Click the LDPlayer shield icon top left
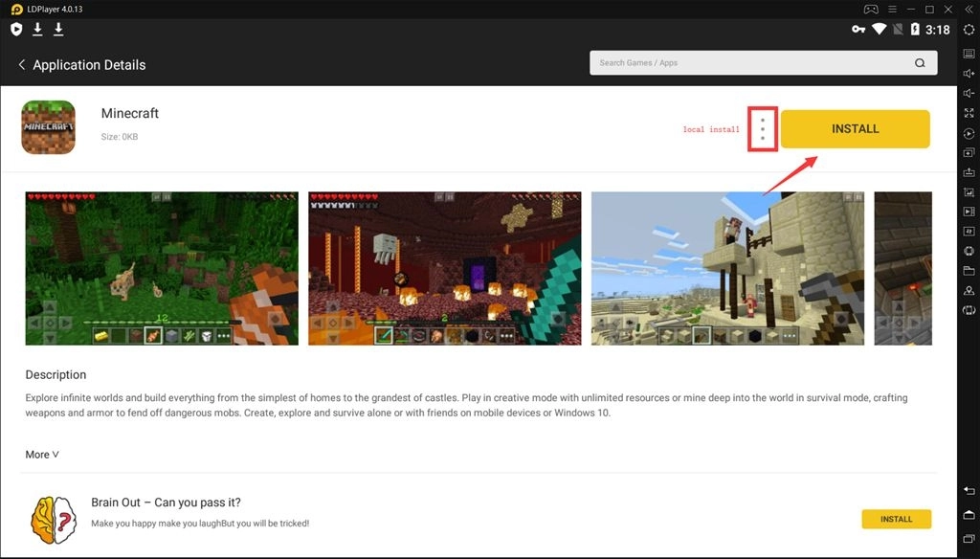Screen dimensions: 980x559 pos(15,29)
